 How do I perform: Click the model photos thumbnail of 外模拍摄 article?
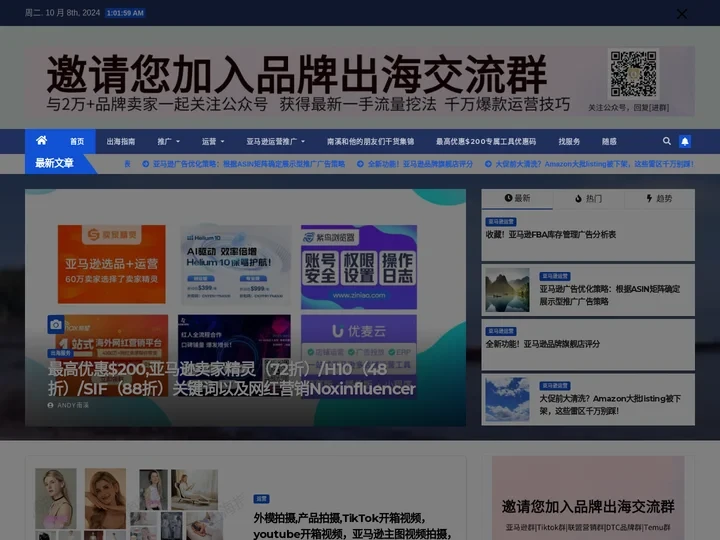(129, 504)
